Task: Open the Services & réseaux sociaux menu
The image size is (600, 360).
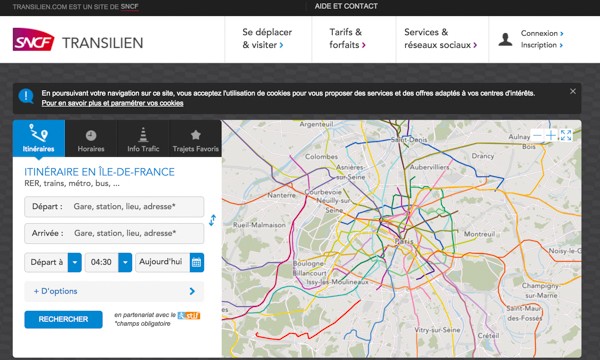Action: (440, 38)
